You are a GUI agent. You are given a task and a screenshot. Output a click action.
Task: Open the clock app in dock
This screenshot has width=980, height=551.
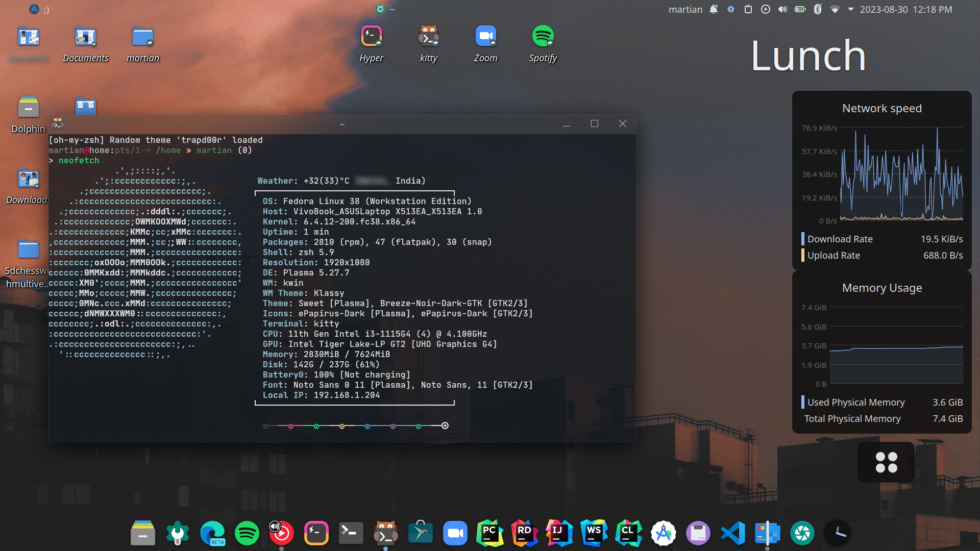(x=837, y=533)
